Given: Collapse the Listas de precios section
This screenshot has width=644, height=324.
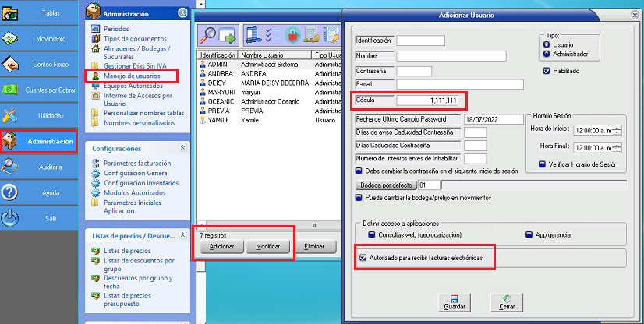Looking at the screenshot, I should (182, 235).
